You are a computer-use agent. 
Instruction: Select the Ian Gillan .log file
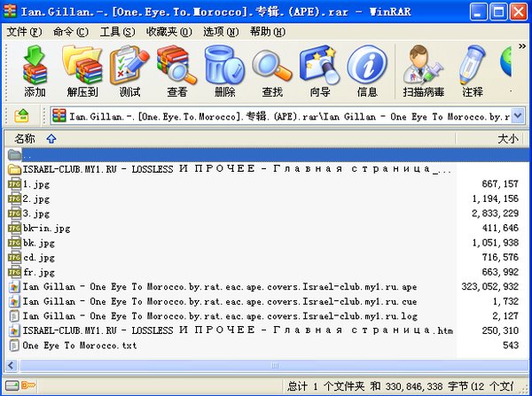[x=267, y=316]
